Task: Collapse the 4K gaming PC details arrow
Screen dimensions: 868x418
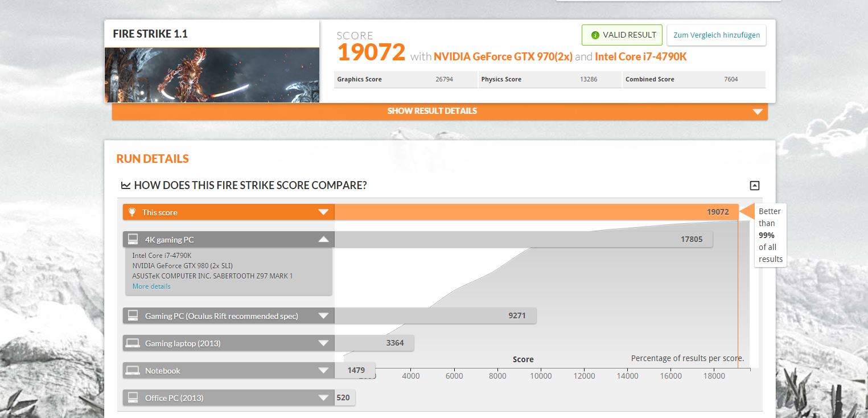Action: click(x=323, y=239)
